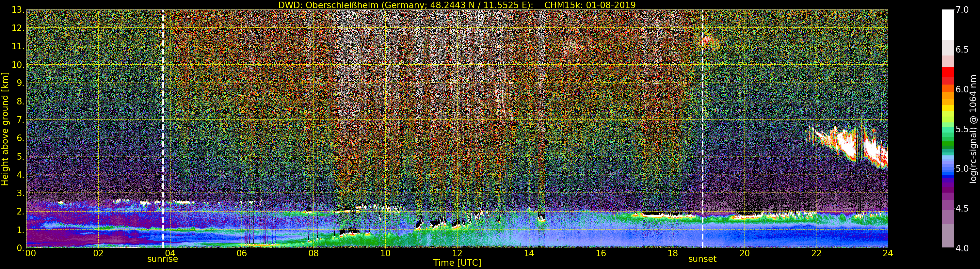This screenshot has height=269, width=980.
Task: Click the time axis tick label '20'
Action: click(x=744, y=253)
